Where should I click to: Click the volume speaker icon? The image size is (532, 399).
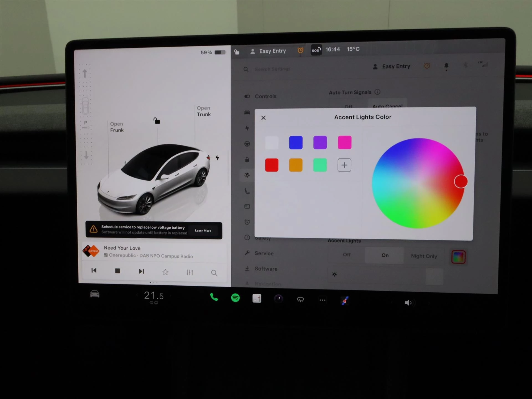coord(408,302)
